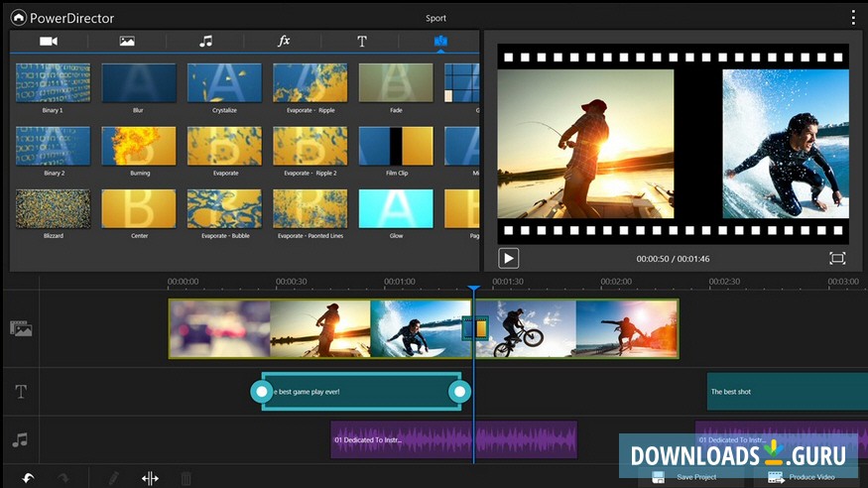The height and width of the screenshot is (488, 868).
Task: Click the right handle of the title clip
Action: coord(458,391)
